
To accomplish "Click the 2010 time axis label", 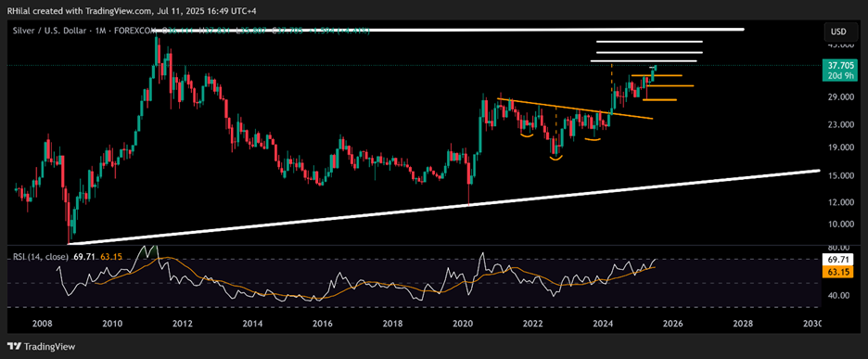I will tap(112, 323).
